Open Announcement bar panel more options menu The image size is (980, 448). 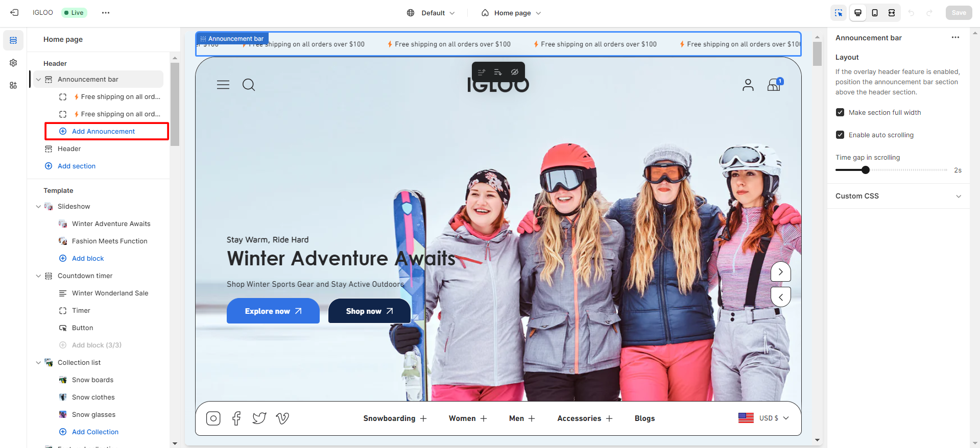[955, 38]
